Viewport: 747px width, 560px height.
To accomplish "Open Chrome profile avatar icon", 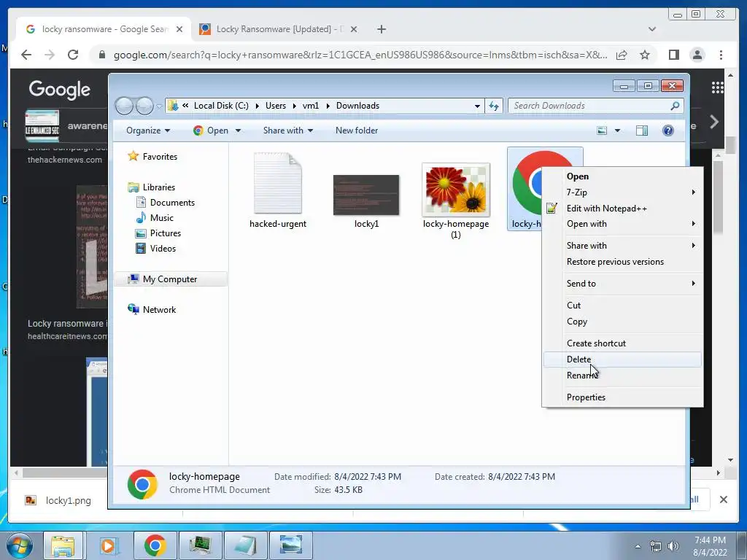I will point(697,55).
